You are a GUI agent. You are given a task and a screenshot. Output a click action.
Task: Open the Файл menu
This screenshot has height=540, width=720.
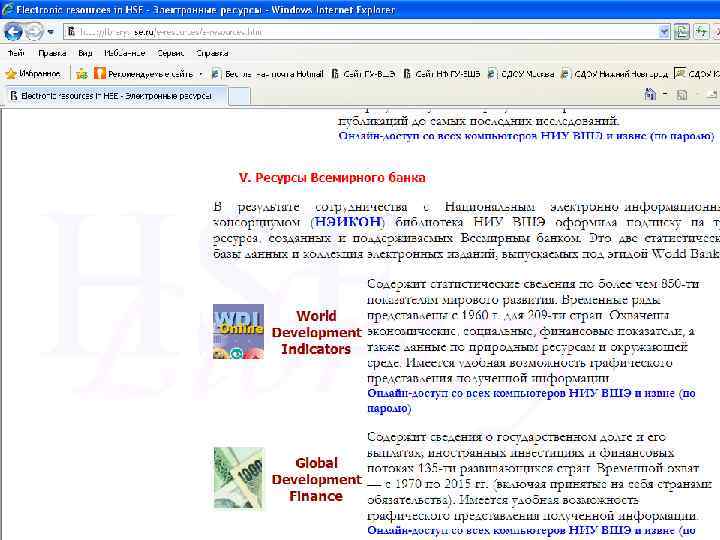17,53
